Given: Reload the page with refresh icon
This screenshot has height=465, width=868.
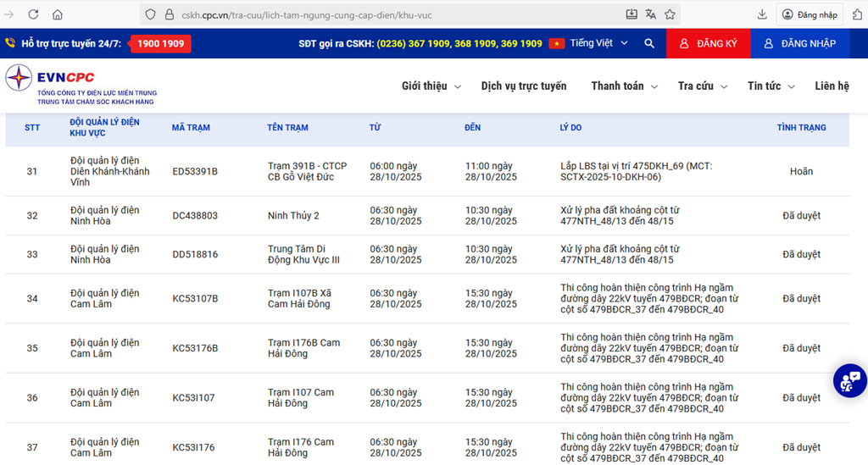Looking at the screenshot, I should 33,14.
